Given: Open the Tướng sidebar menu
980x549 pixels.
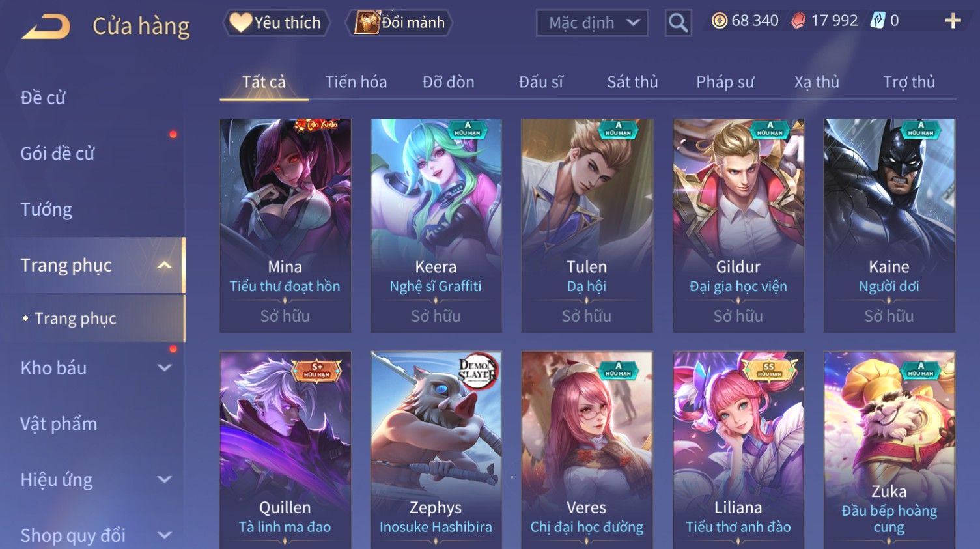Looking at the screenshot, I should 46,210.
